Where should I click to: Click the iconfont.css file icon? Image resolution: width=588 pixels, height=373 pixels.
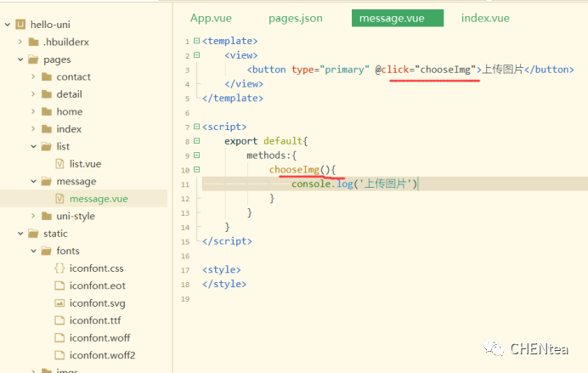(59, 268)
